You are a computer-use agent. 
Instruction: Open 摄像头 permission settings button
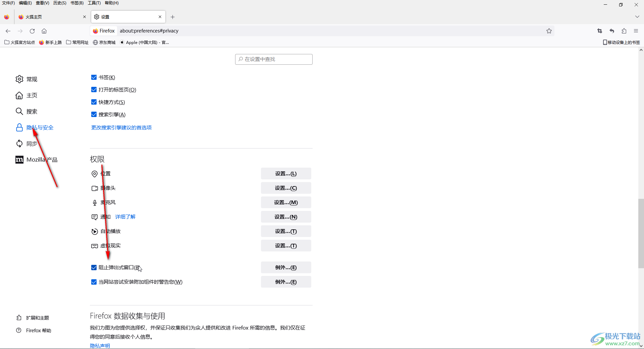click(x=286, y=188)
